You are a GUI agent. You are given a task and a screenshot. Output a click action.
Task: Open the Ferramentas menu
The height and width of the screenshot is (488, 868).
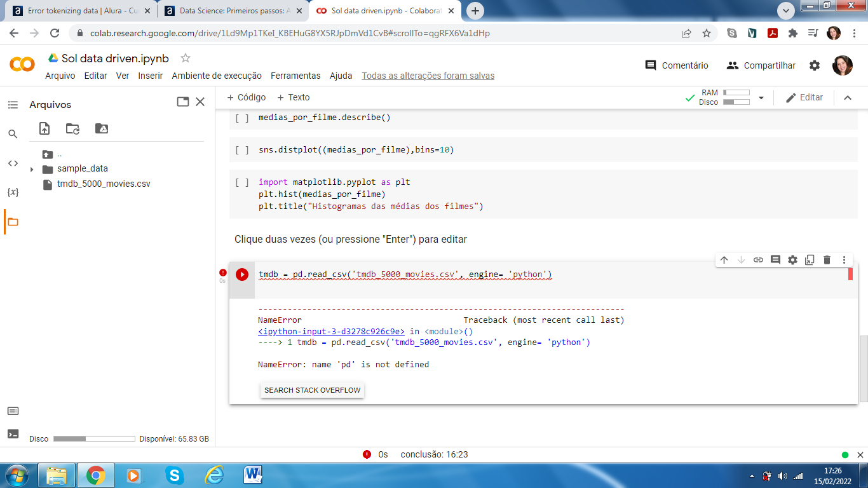click(x=295, y=76)
